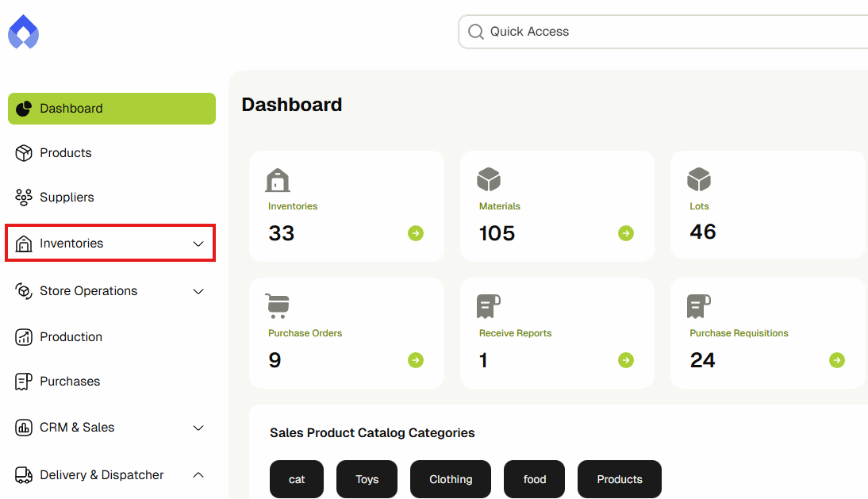868x499 pixels.
Task: Click the app logo in top-left corner
Action: [24, 32]
